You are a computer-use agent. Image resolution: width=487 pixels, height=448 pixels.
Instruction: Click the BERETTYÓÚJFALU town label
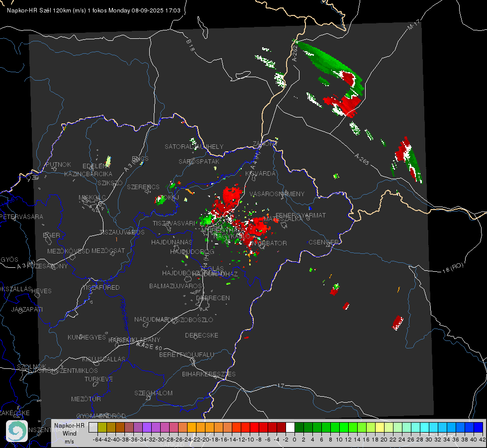pyautogui.click(x=187, y=354)
